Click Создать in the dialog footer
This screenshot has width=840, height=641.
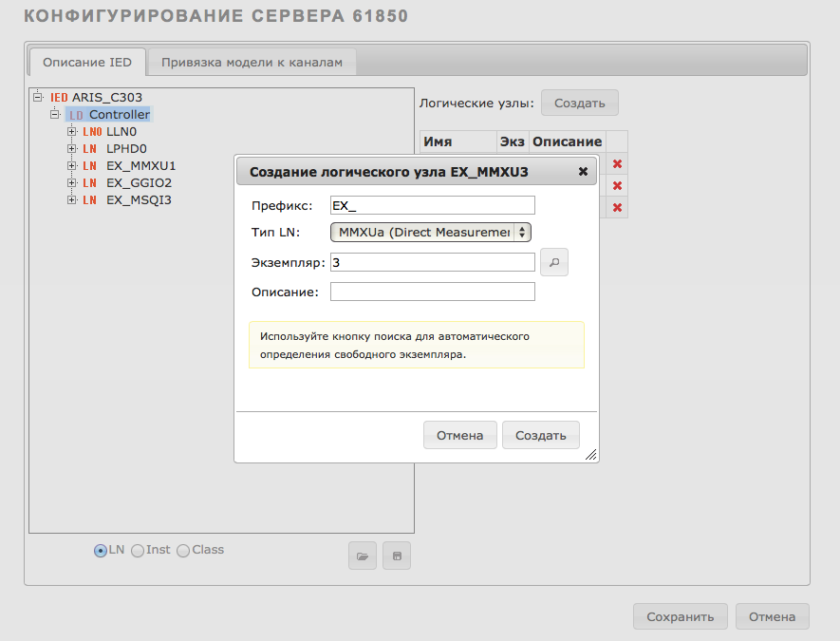point(540,435)
